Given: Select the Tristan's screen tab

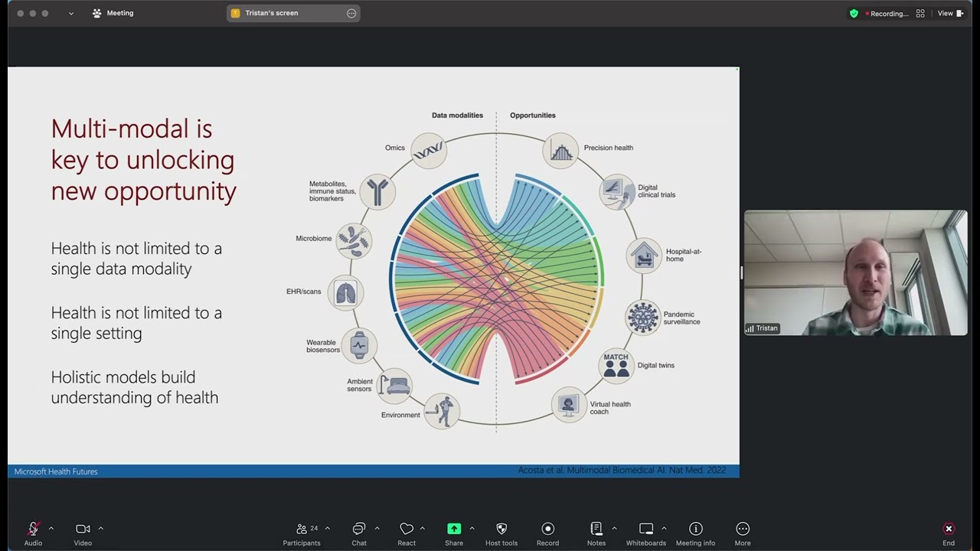Looking at the screenshot, I should 293,13.
